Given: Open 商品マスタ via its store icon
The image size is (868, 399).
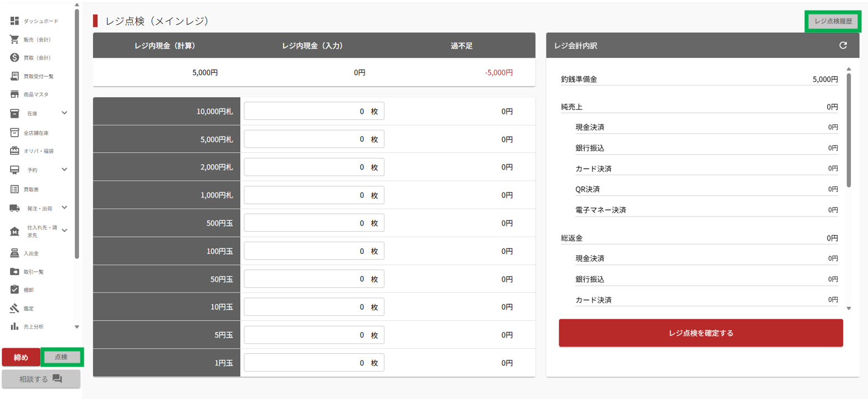Looking at the screenshot, I should [15, 94].
